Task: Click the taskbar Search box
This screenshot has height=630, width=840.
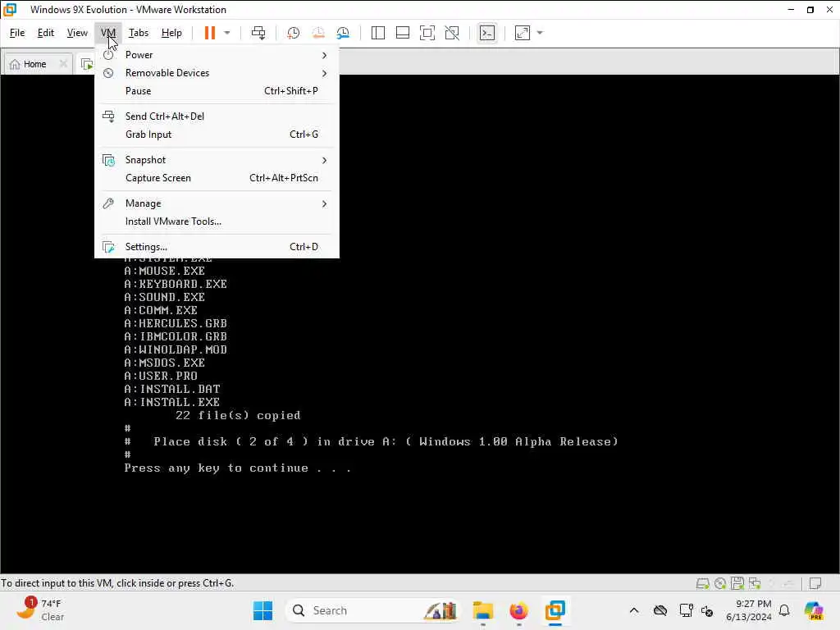Action: coord(373,610)
